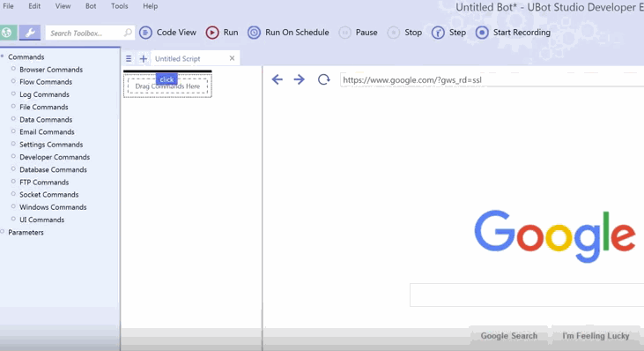Expand Browser Commands
This screenshot has width=644, height=351.
click(13, 69)
